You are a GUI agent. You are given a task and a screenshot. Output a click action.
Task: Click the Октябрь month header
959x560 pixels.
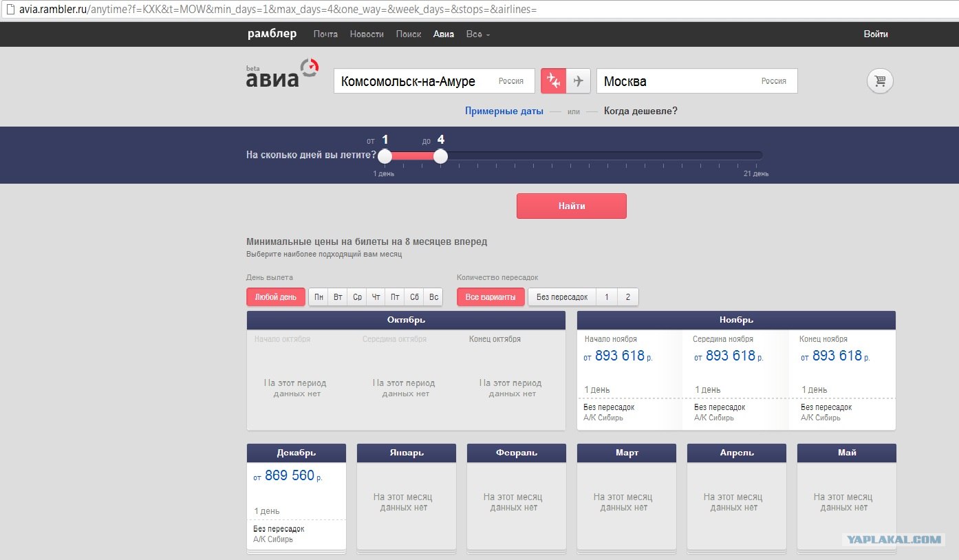[x=406, y=320]
